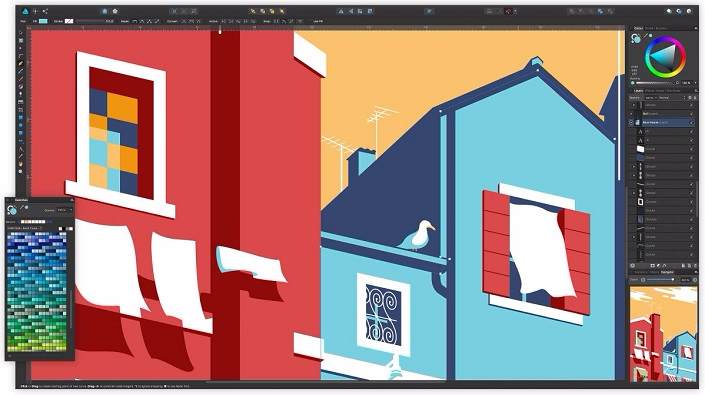Collapse the Blue House layer group
The image size is (705, 395).
(631, 122)
